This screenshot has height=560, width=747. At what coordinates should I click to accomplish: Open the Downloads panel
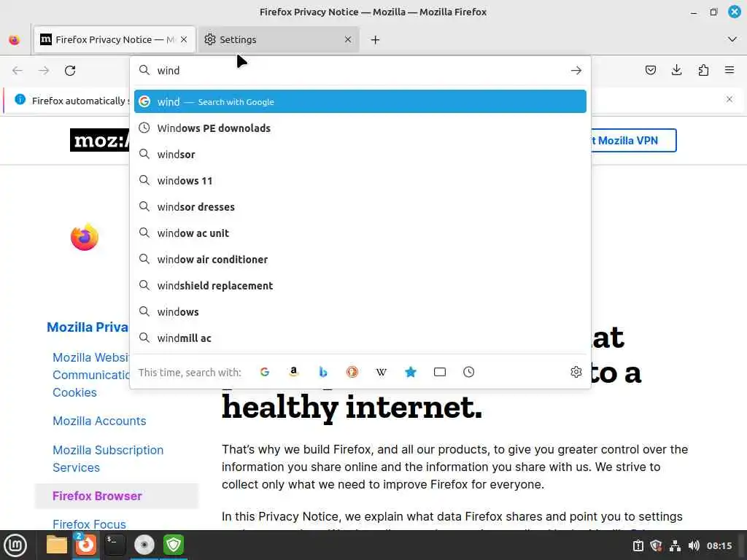coord(676,71)
